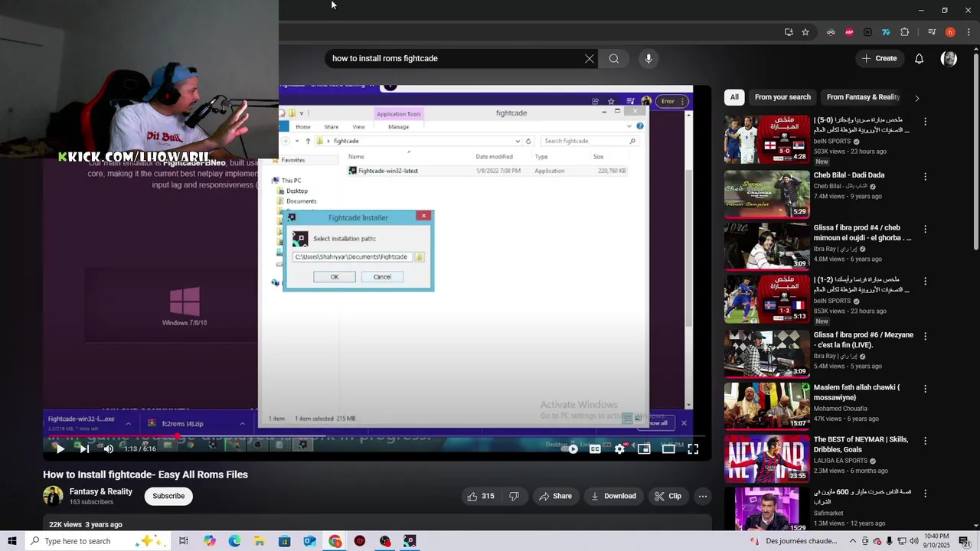
Task: Open Fantasy & Reality channel avatar
Action: pyautogui.click(x=53, y=496)
